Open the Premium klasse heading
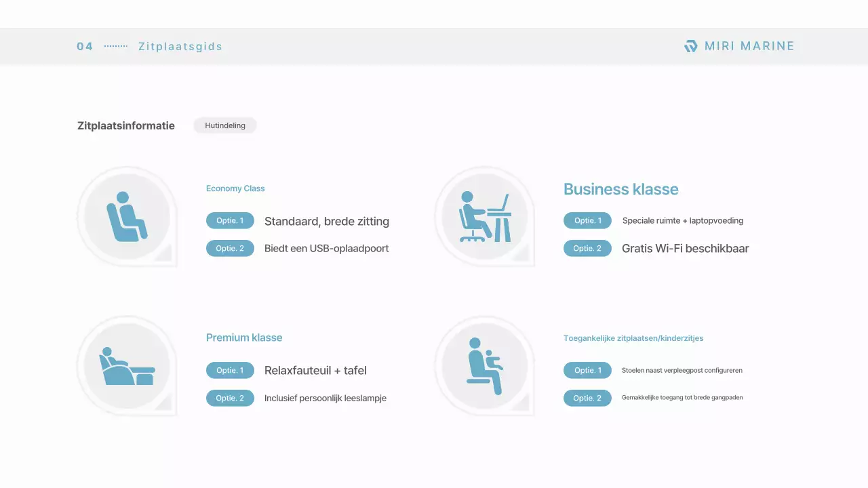The width and height of the screenshot is (868, 488). (x=244, y=338)
